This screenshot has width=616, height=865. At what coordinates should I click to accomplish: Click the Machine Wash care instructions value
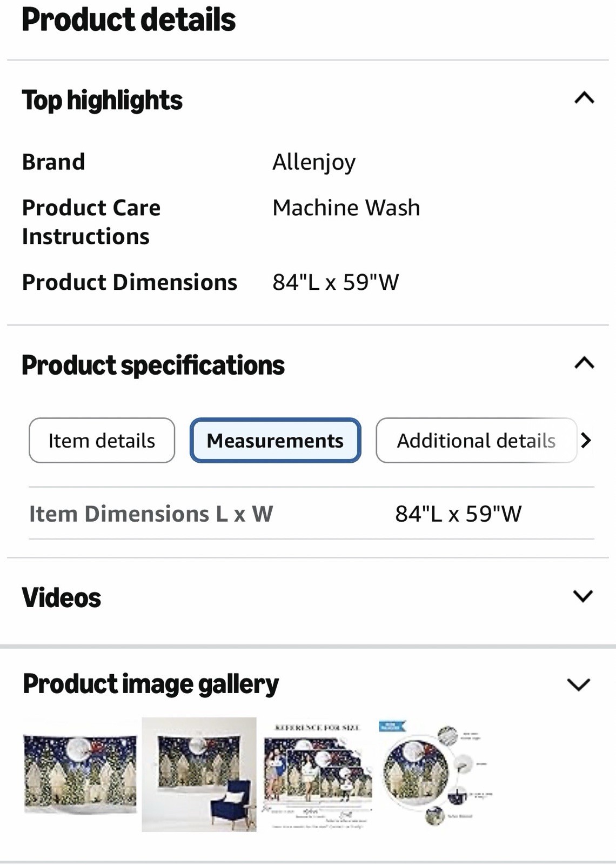[346, 208]
